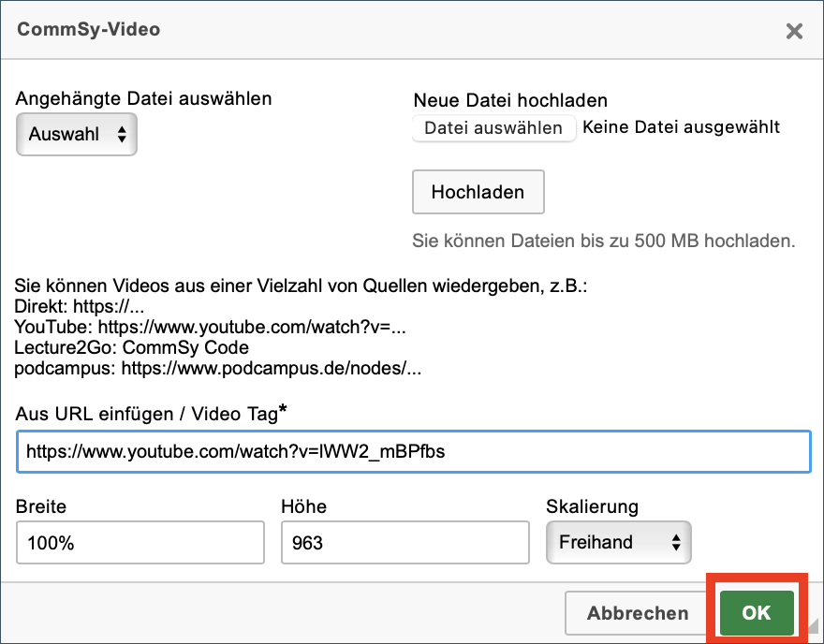Click the Höhe label above the height field

tap(303, 507)
